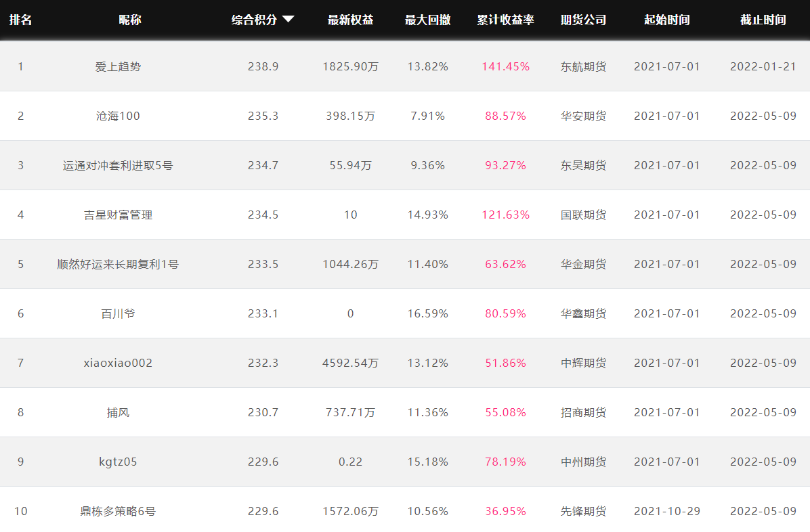The image size is (810, 532).
Task: Select the score value 233.1
Action: pyautogui.click(x=263, y=313)
